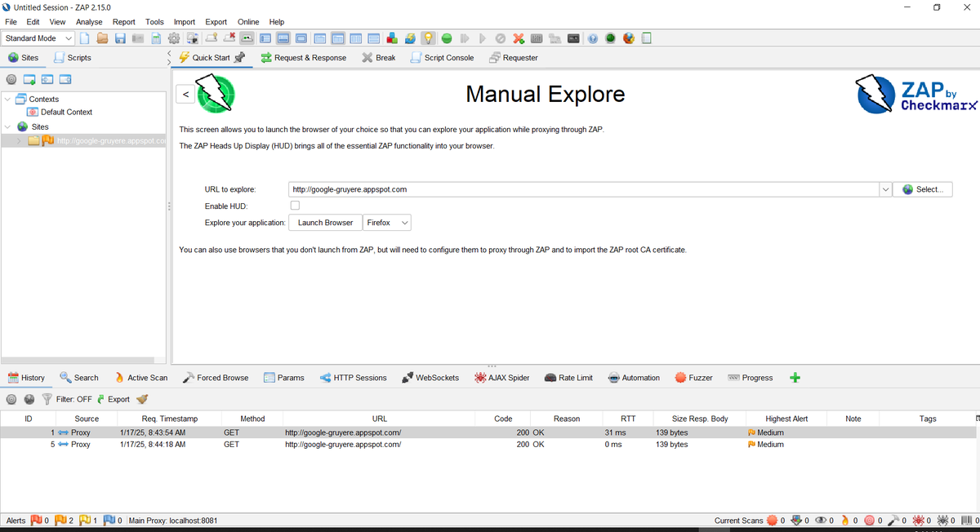Open the Script Console tab
980x532 pixels.
tap(442, 58)
